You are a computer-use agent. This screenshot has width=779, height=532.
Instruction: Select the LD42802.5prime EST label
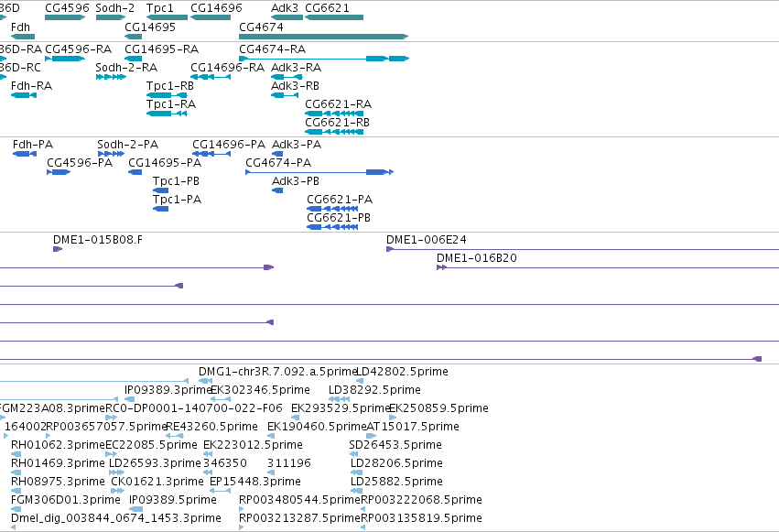pos(403,372)
